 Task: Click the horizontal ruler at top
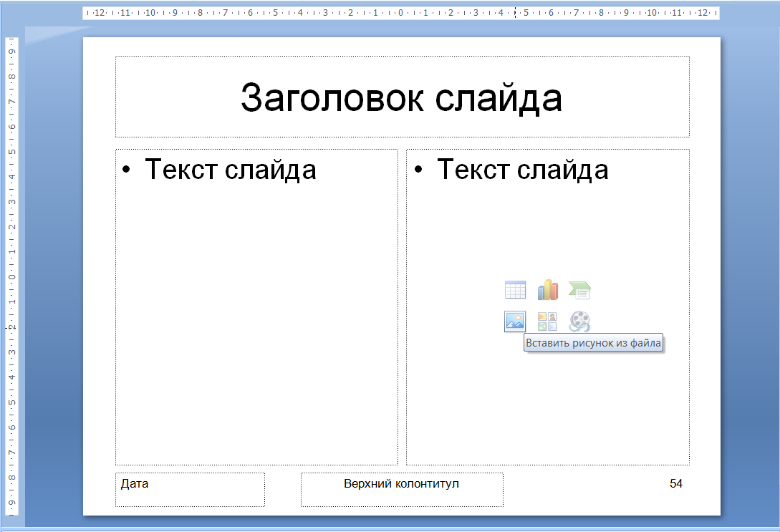coord(401,13)
